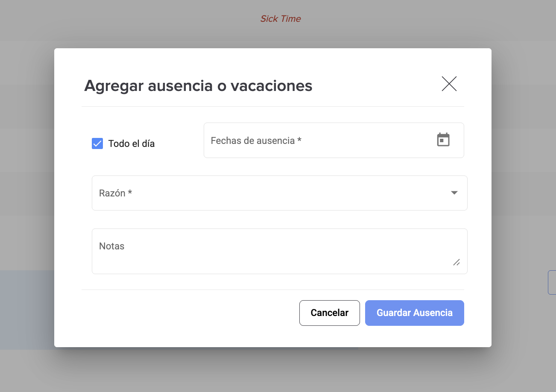Open the calendar date picker icon
This screenshot has height=392, width=556.
pos(443,140)
